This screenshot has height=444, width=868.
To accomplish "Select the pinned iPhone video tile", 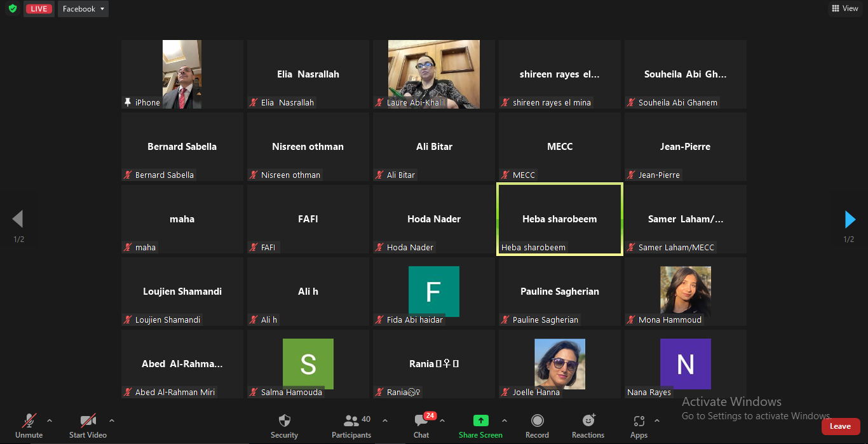I will click(x=182, y=74).
